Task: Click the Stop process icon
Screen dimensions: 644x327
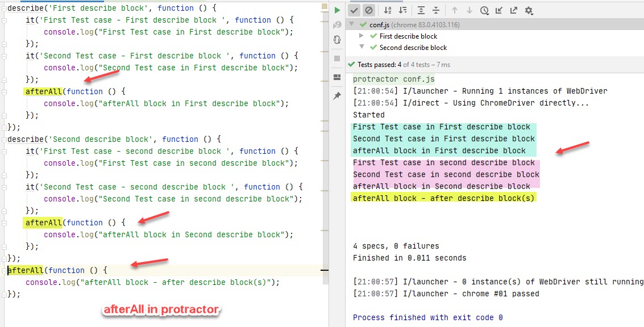Action: tap(337, 57)
